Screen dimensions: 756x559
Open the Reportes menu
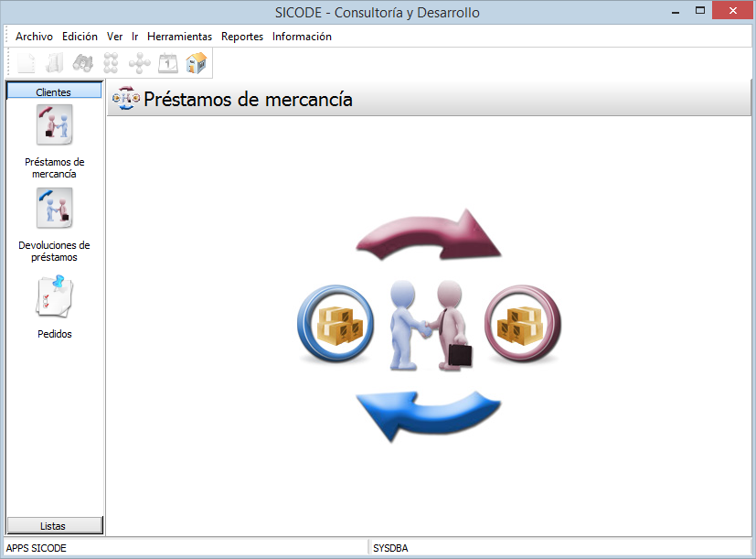click(x=241, y=37)
